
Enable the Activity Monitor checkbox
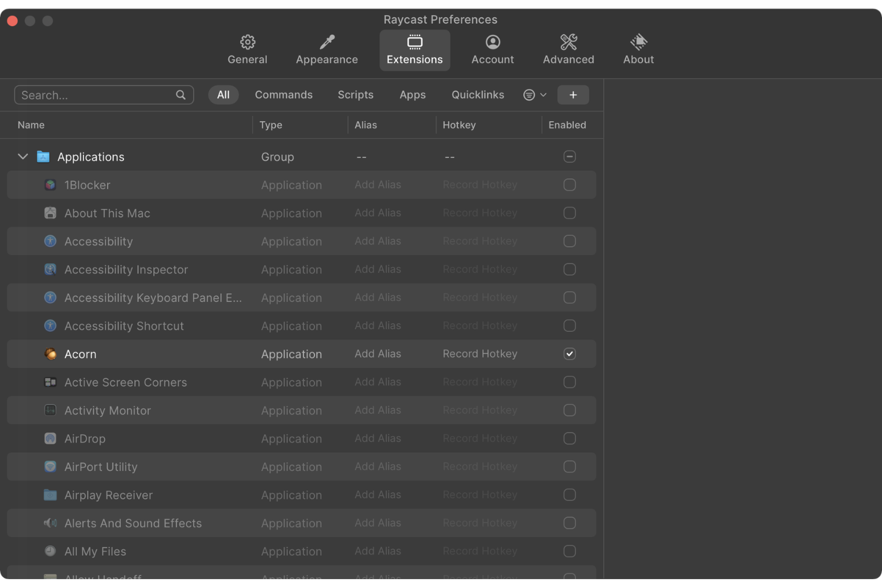point(570,410)
